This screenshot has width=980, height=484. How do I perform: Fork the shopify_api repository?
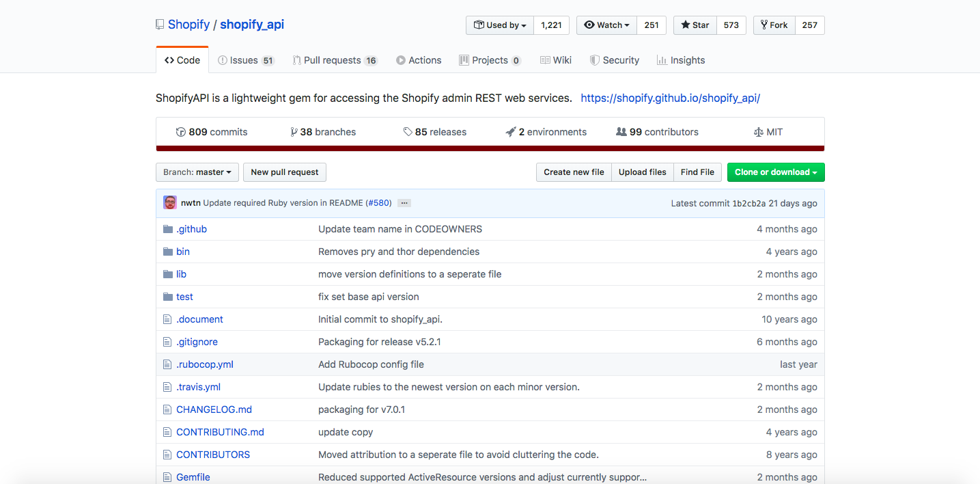click(x=774, y=25)
